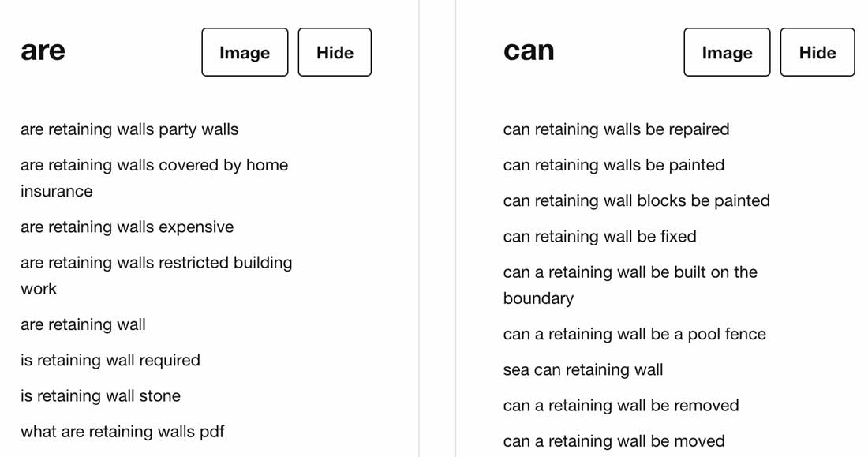This screenshot has width=868, height=457.
Task: Select 'can a retaining wall be a pool fence'
Action: [x=634, y=334]
